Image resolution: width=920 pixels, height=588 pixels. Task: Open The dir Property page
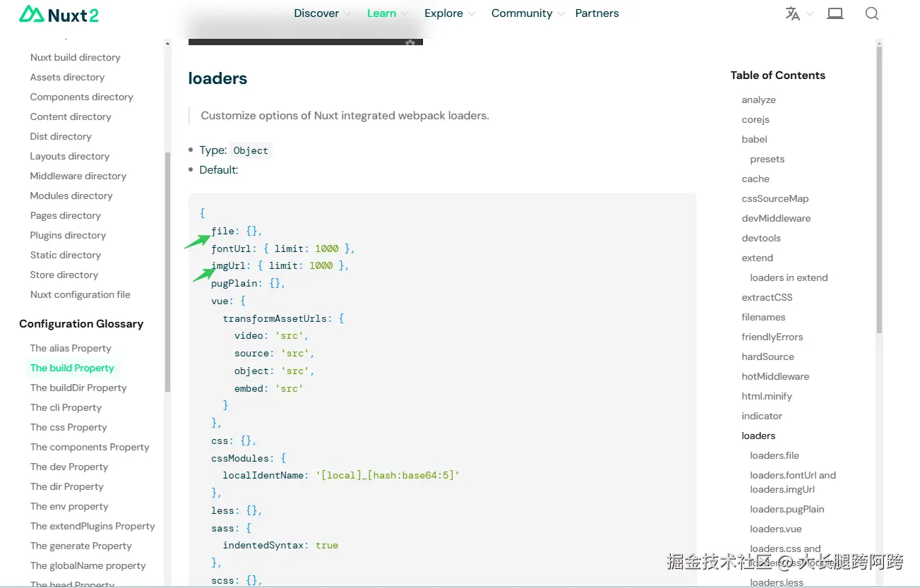[66, 486]
